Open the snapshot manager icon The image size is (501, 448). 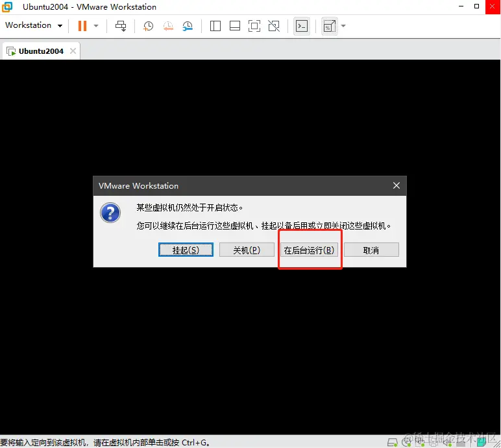click(x=188, y=26)
